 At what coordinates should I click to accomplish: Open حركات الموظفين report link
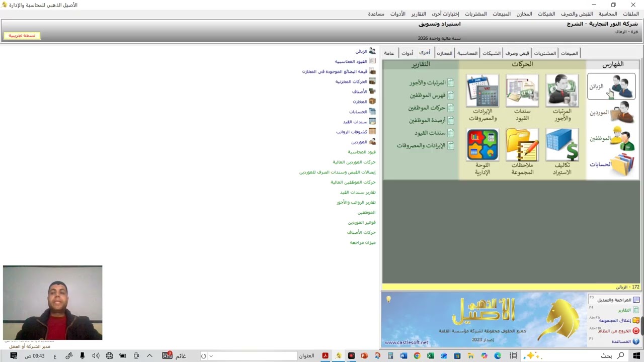pyautogui.click(x=431, y=108)
